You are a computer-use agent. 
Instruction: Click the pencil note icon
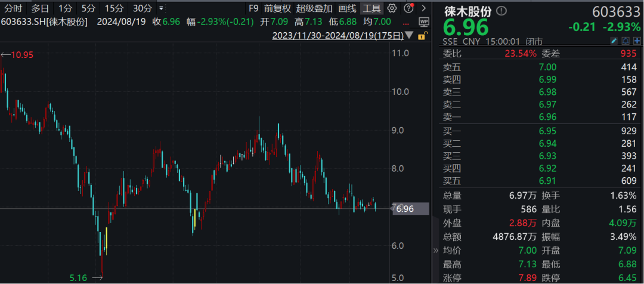click(x=614, y=41)
